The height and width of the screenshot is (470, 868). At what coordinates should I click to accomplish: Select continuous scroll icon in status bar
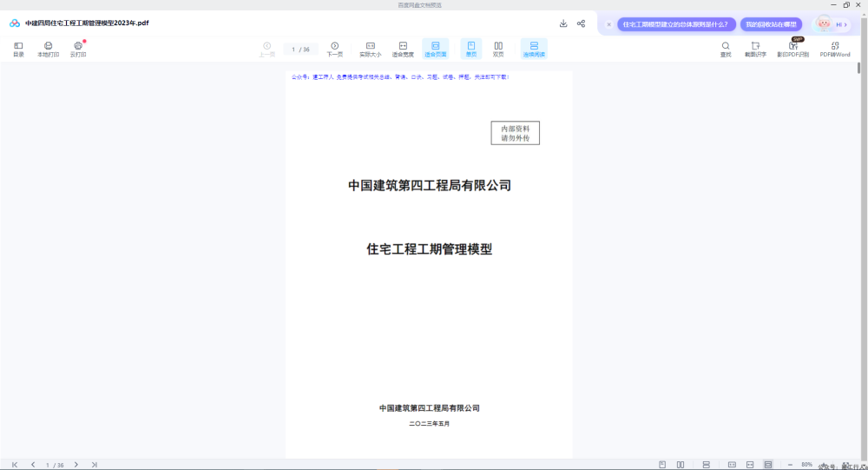coord(706,465)
